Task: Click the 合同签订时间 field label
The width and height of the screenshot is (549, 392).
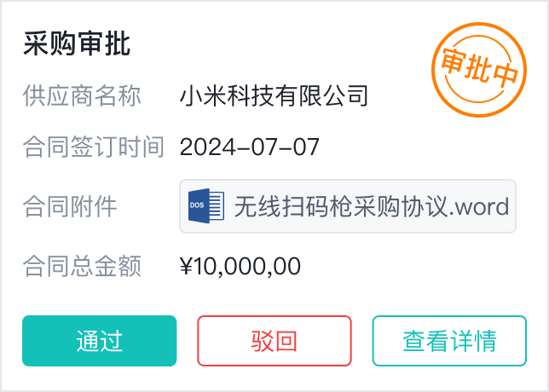Action: click(93, 147)
